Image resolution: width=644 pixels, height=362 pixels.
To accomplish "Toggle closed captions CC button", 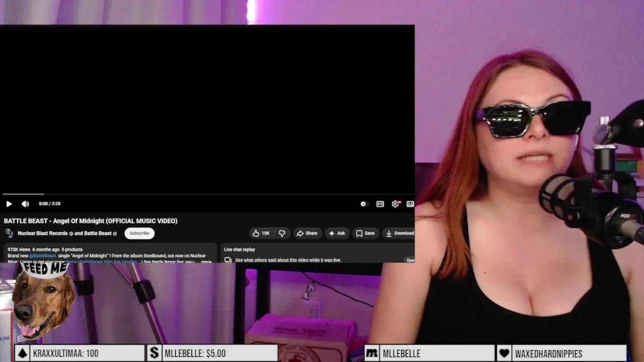I will click(x=380, y=204).
